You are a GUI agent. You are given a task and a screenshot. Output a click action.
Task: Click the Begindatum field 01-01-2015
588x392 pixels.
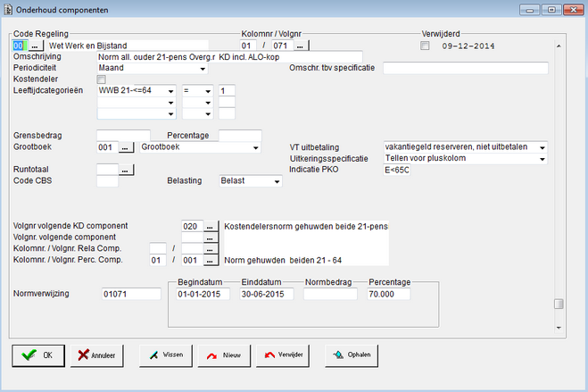tap(203, 294)
